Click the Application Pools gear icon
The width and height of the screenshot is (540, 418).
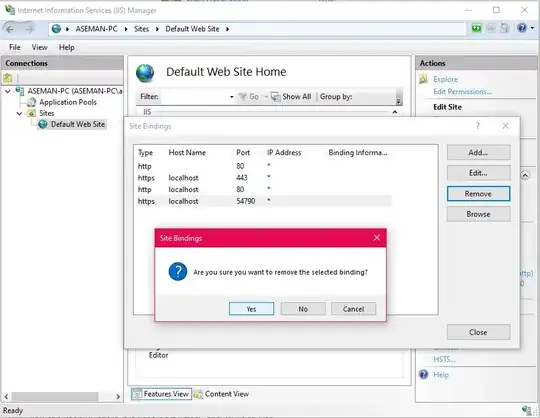[31, 102]
